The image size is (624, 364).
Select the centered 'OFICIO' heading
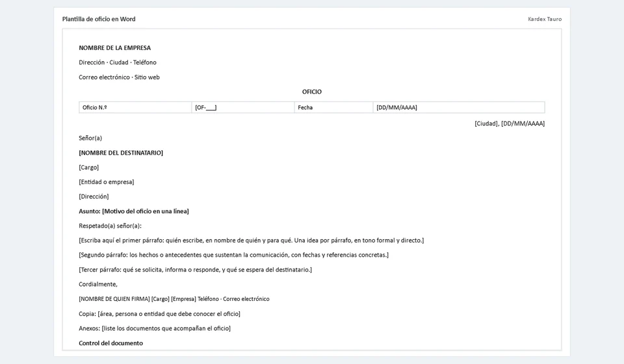(311, 92)
